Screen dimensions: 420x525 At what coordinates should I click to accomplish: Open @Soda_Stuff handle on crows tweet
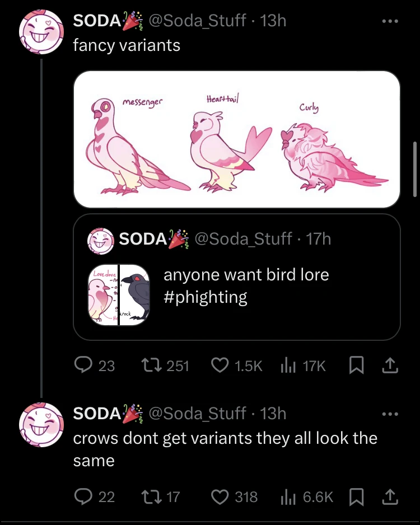tap(195, 413)
